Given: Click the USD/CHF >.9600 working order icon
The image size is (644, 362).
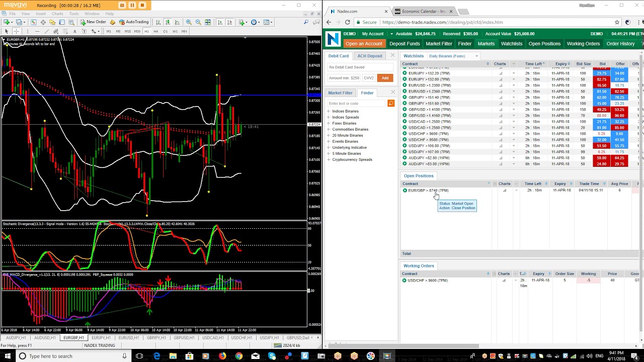Looking at the screenshot, I should (405, 281).
